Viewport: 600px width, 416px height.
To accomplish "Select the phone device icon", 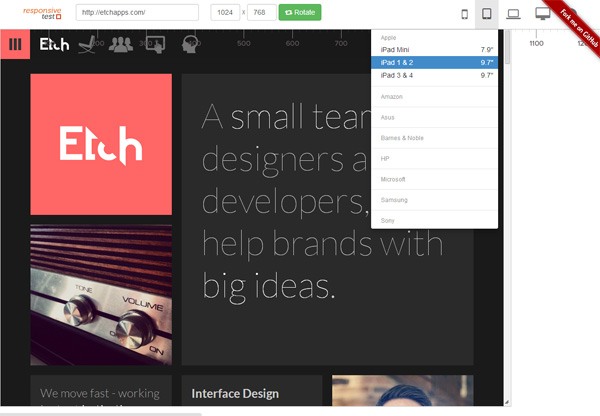I will coord(465,14).
